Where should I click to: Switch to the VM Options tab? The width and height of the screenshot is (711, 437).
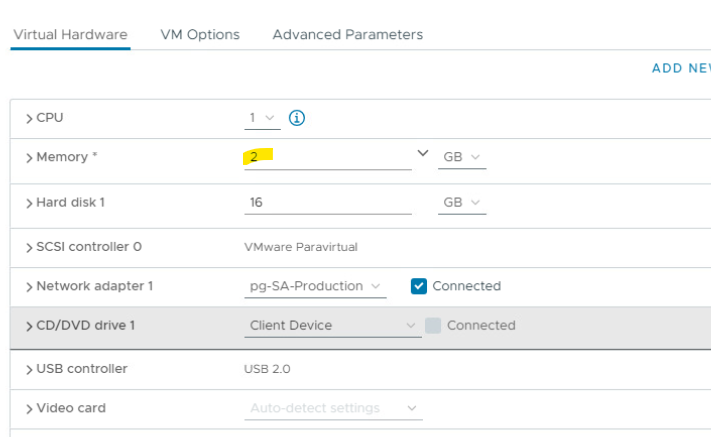point(200,34)
